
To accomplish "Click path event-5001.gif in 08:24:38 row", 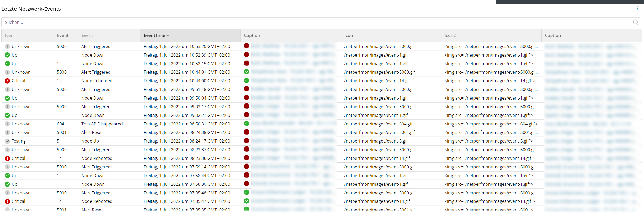I will pos(380,132).
